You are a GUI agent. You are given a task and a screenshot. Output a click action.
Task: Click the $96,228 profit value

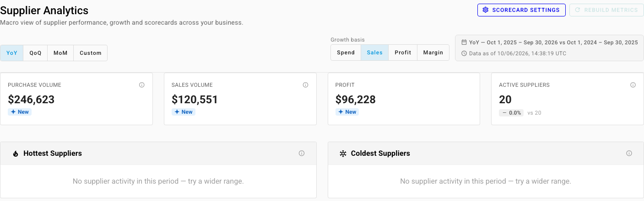[356, 100]
